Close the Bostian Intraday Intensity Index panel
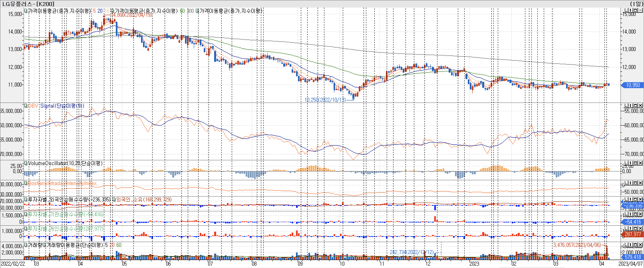Image resolution: width=644 pixels, height=268 pixels. pos(640,183)
